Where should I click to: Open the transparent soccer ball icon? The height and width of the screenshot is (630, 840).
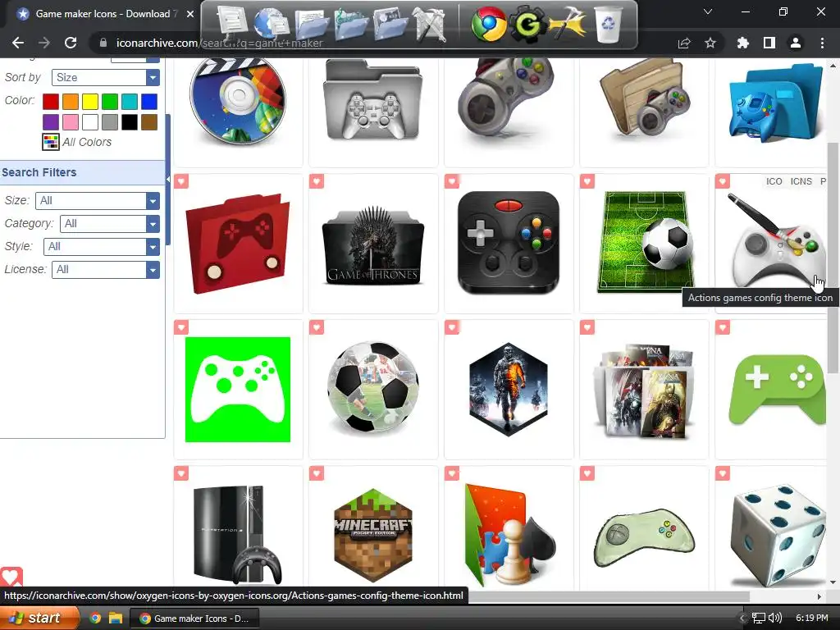coord(373,387)
